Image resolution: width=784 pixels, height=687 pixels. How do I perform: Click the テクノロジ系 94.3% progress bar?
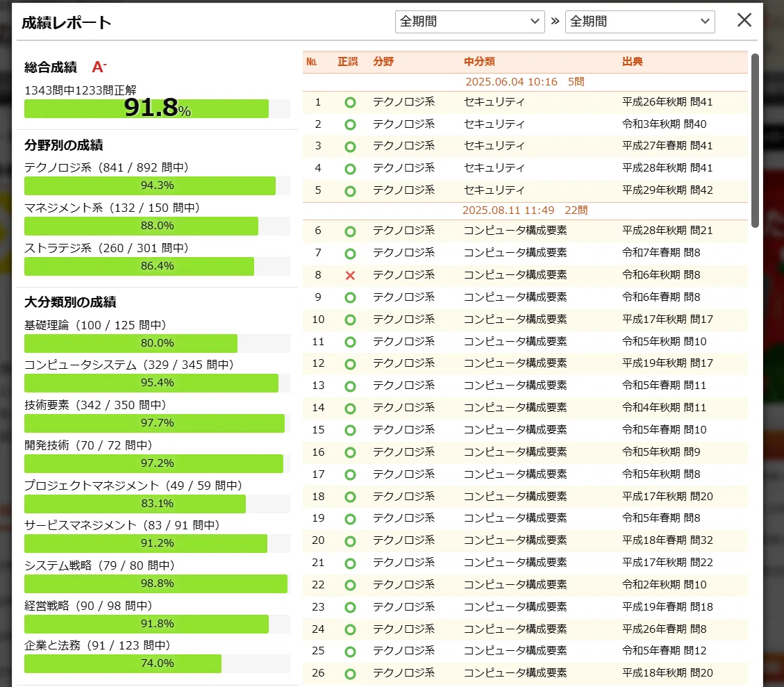tap(157, 185)
